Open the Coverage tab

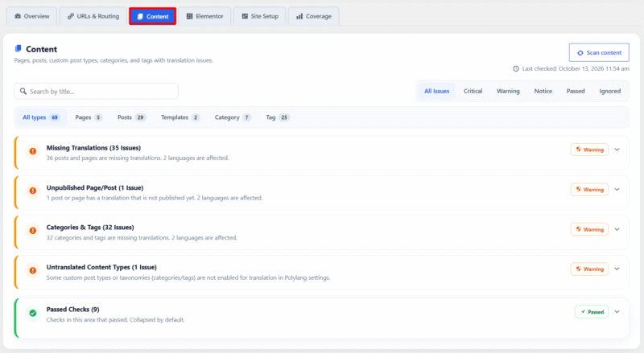314,16
